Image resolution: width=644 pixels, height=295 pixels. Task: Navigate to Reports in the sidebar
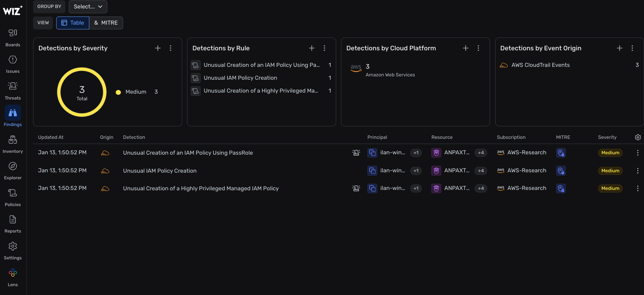13,224
